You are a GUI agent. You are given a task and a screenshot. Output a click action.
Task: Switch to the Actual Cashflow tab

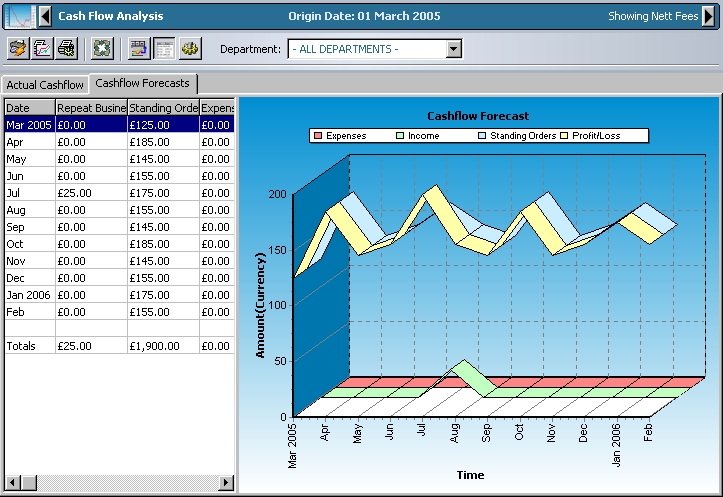(44, 85)
